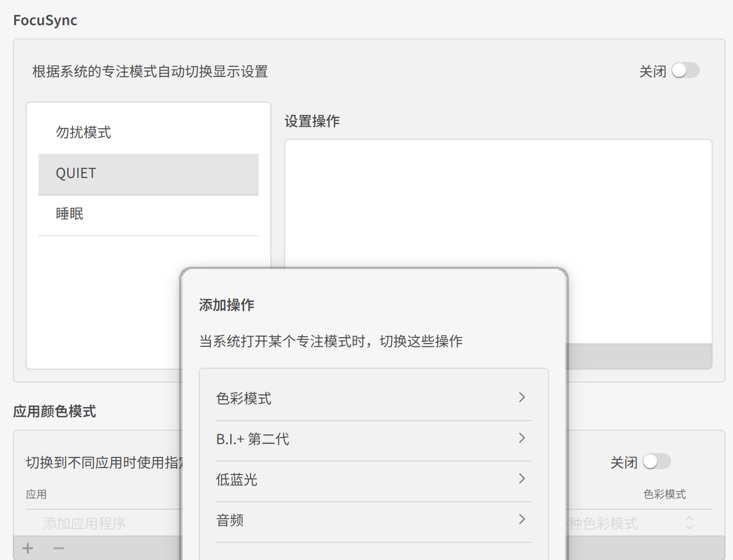The image size is (733, 560).
Task: Open the 音频 action submenu
Action: (374, 521)
